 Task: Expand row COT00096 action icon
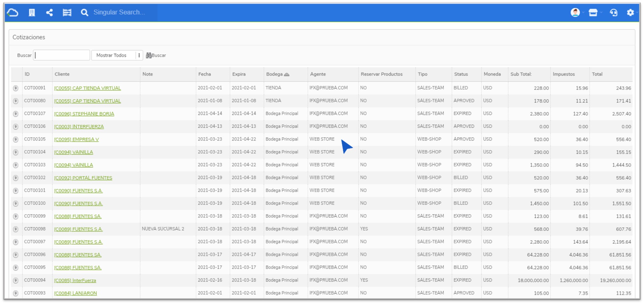(x=16, y=255)
